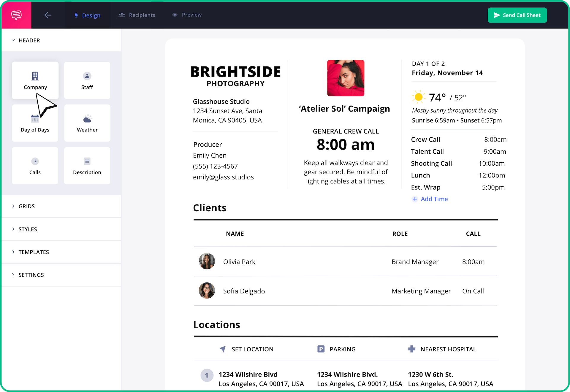Viewport: 570px width, 392px height.
Task: Expand the STYLES section
Action: [28, 229]
